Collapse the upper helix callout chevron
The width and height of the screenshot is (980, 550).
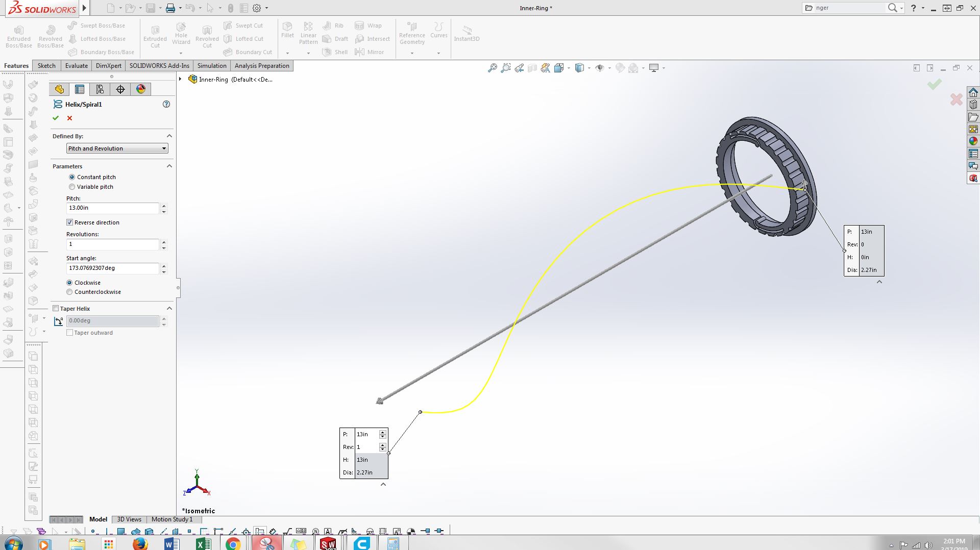(x=879, y=282)
